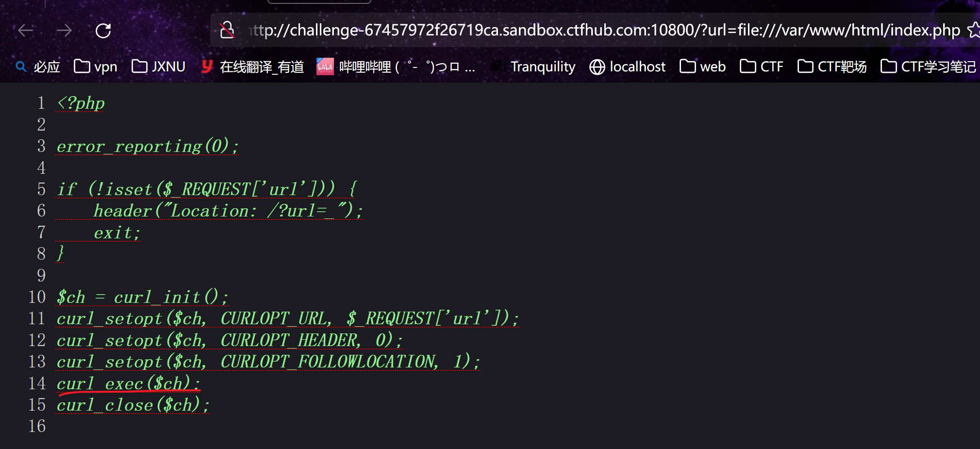
Task: Click the 'curl_exec($ch);' line
Action: click(128, 383)
